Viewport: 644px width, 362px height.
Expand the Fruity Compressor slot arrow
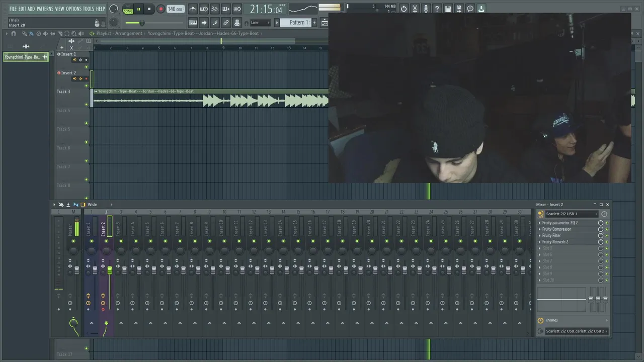point(540,229)
